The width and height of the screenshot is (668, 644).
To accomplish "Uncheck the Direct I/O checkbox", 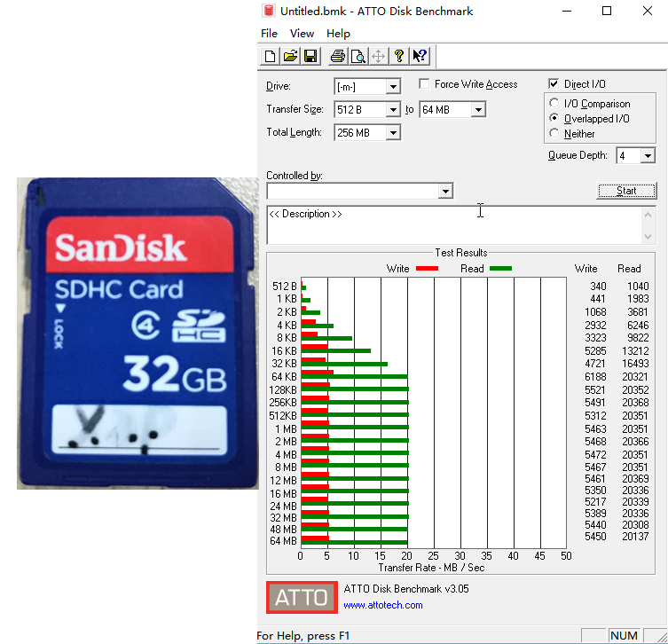I will click(554, 84).
